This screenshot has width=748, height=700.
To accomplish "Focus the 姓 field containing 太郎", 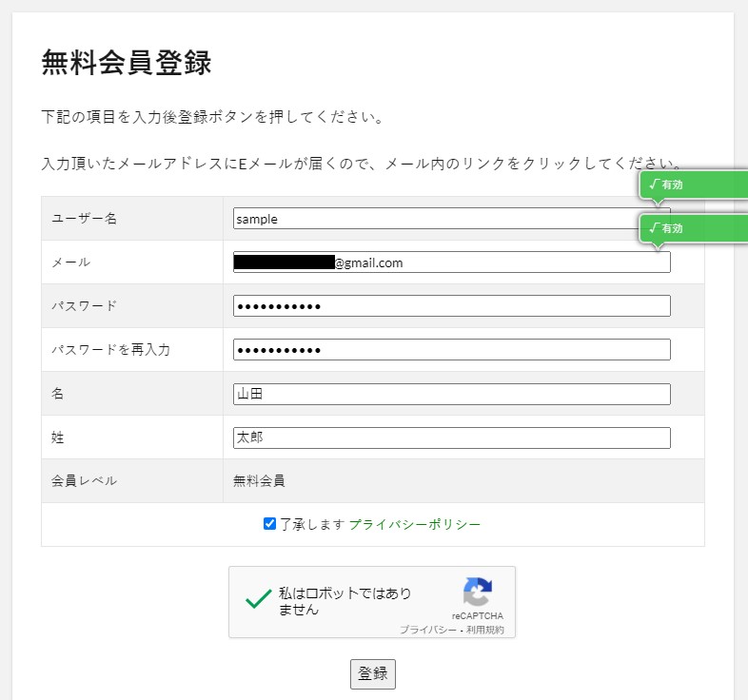I will [x=451, y=437].
